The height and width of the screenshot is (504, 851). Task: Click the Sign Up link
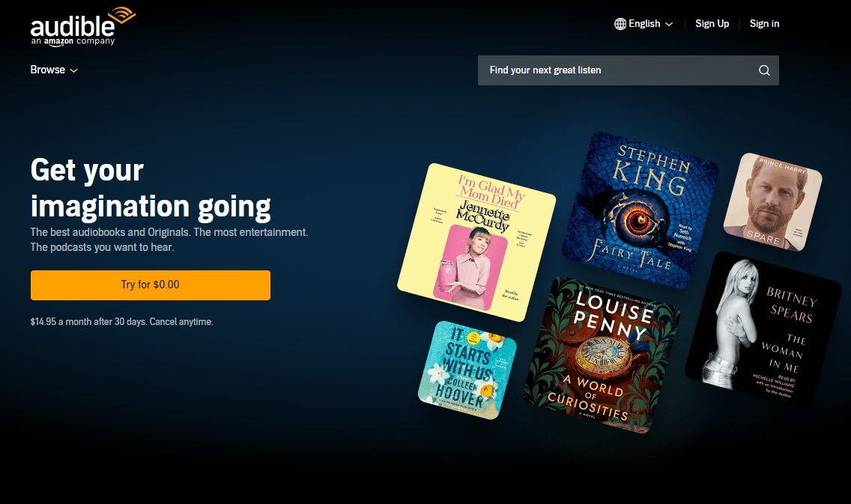click(712, 23)
